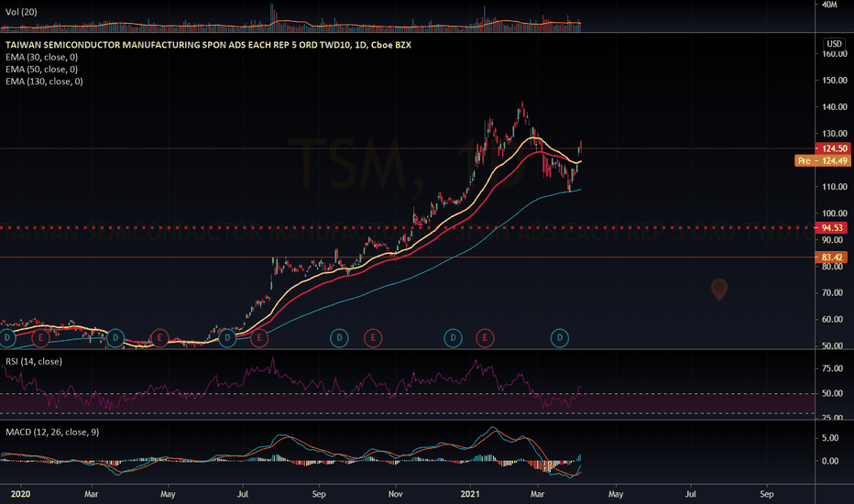Click the 2020 label on time axis
Screen dimensions: 854x504
21,494
